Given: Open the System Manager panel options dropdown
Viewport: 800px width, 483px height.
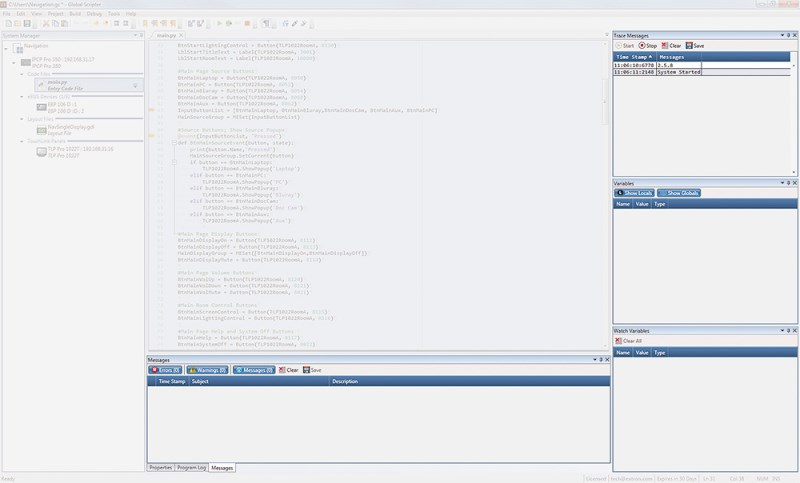Looking at the screenshot, I should point(135,35).
